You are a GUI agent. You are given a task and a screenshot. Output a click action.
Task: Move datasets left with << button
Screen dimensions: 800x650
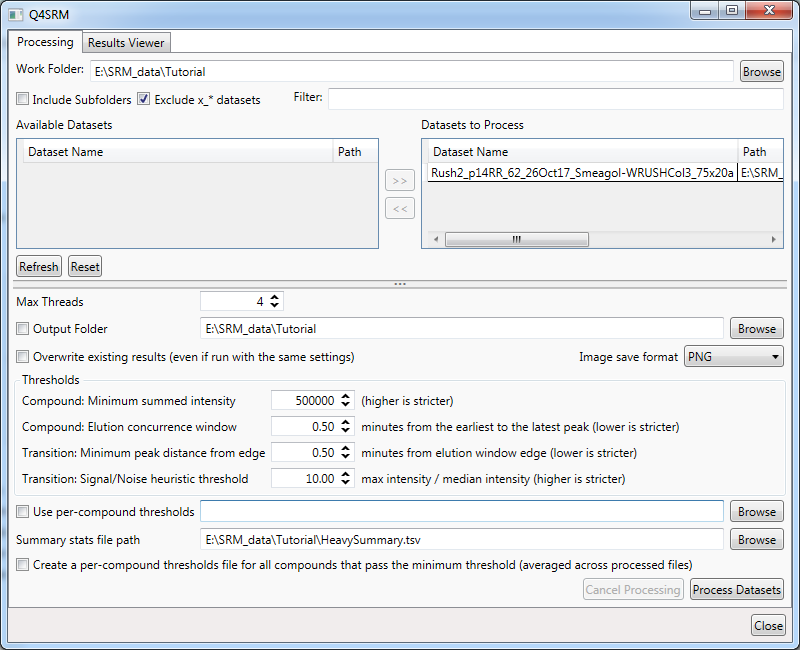point(400,209)
